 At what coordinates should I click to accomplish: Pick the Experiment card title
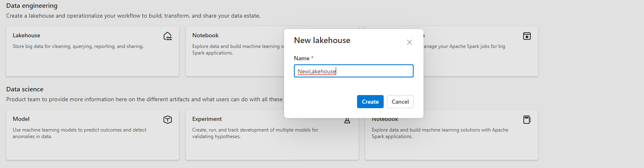pyautogui.click(x=207, y=119)
